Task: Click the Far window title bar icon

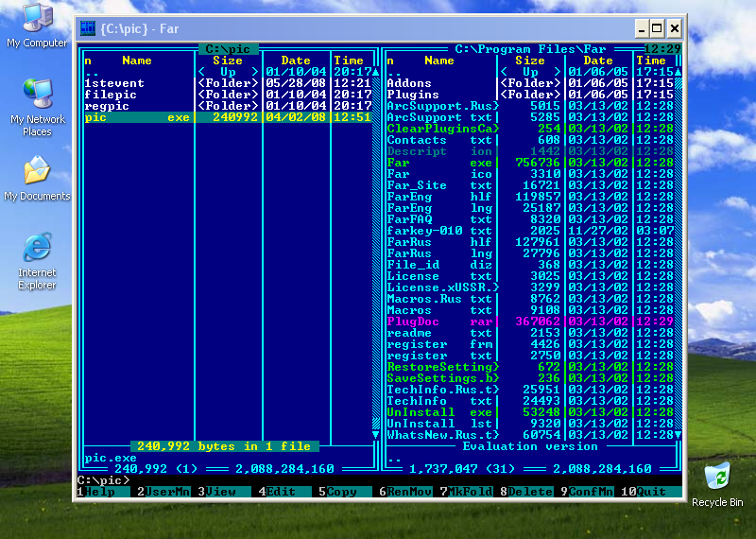Action: click(x=88, y=28)
